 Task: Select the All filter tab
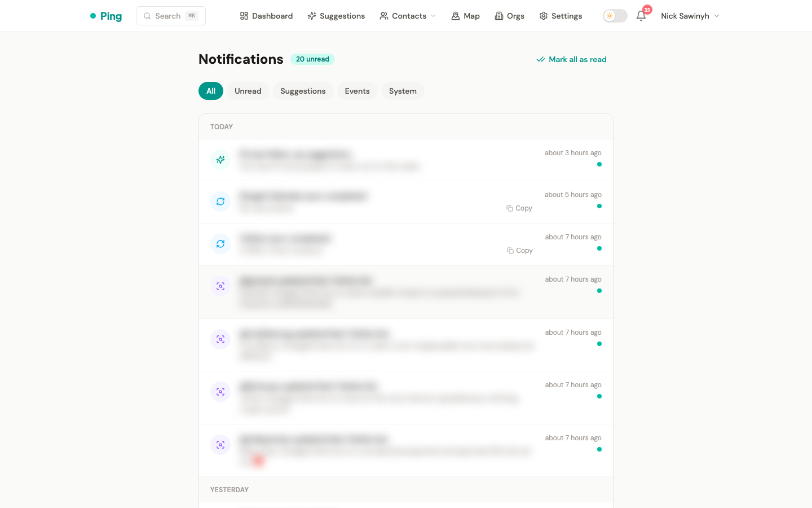(x=211, y=91)
